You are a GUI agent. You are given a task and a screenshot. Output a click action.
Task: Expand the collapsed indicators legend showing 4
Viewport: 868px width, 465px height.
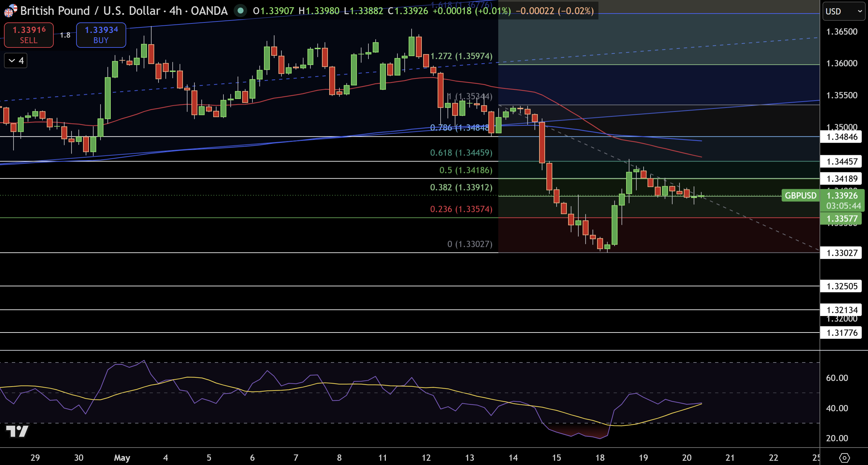pyautogui.click(x=15, y=61)
